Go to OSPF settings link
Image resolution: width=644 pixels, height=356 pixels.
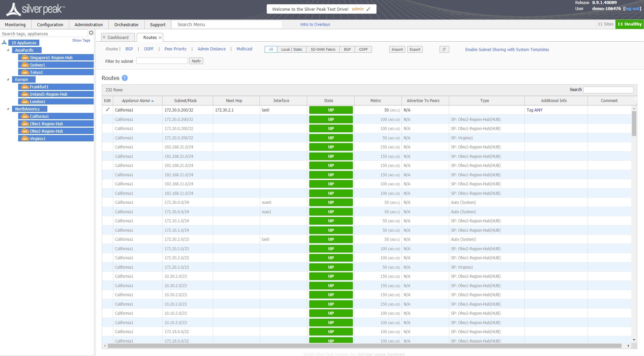[x=149, y=49]
